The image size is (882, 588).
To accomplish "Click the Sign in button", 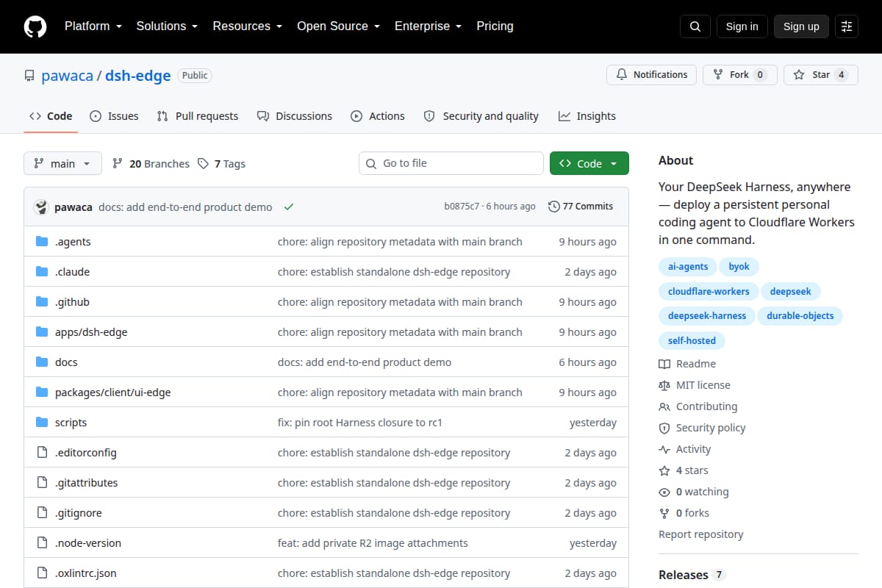I will 742,26.
